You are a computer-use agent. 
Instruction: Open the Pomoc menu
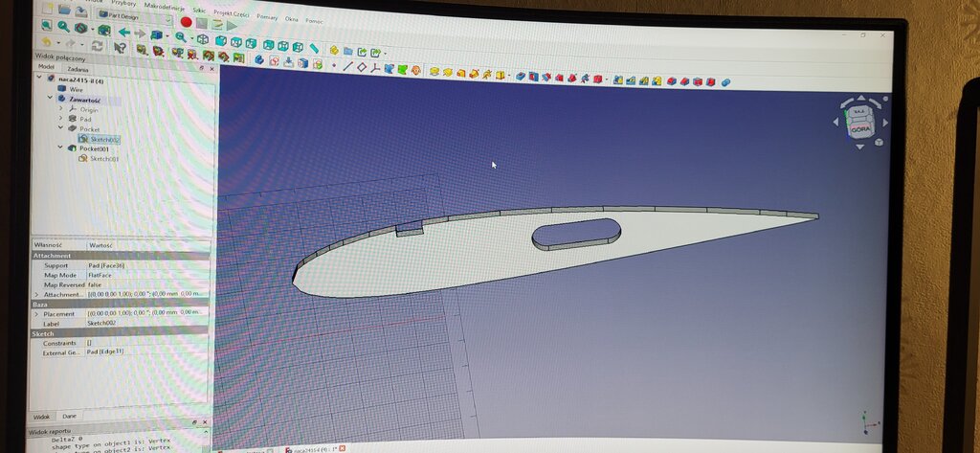pos(314,20)
